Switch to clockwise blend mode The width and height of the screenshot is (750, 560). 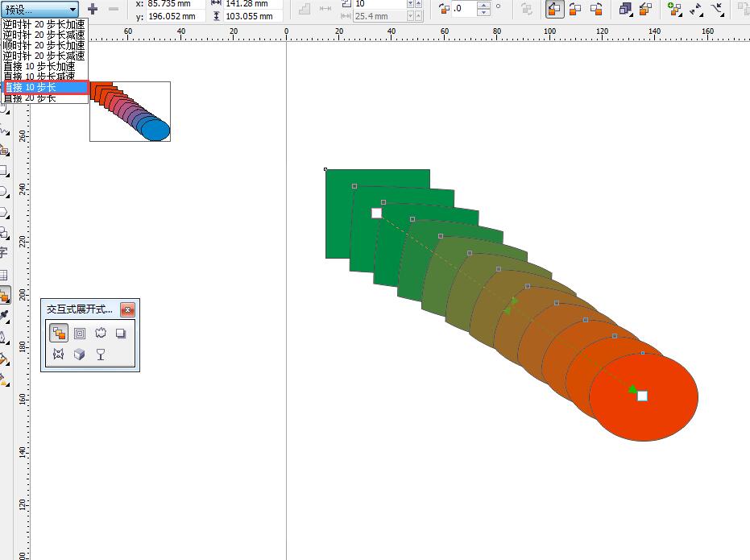pos(575,9)
